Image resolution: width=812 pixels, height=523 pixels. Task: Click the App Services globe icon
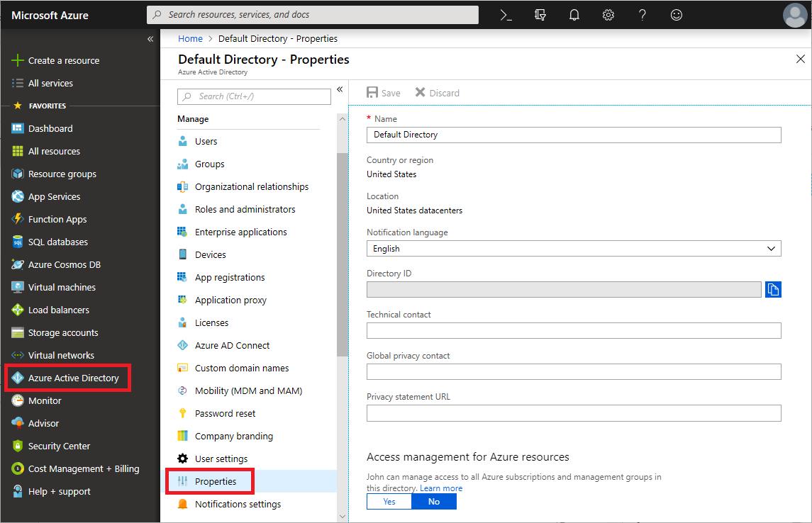click(18, 196)
